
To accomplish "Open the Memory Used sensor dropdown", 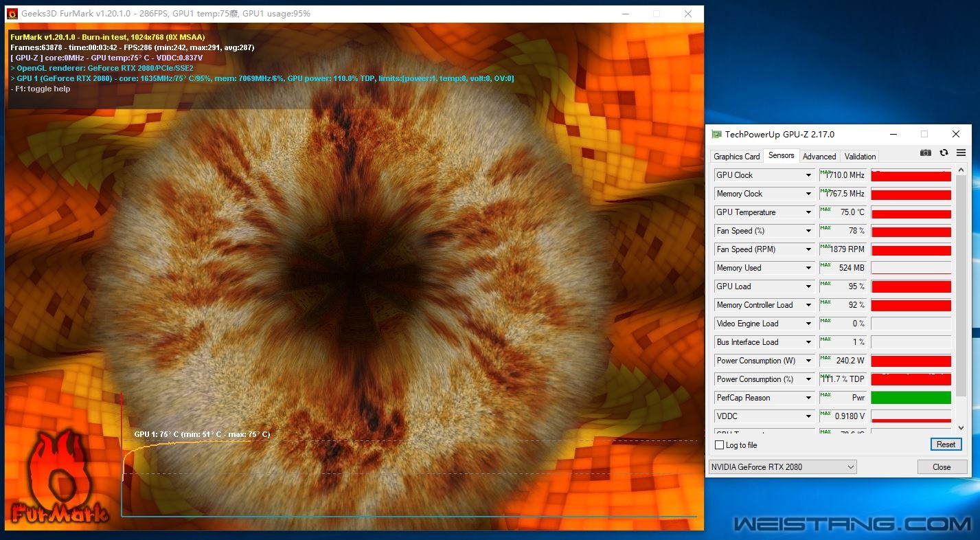I will coord(808,268).
